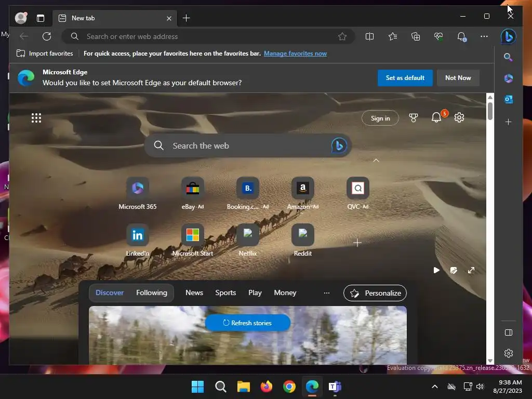Refresh the current page

[x=47, y=36]
